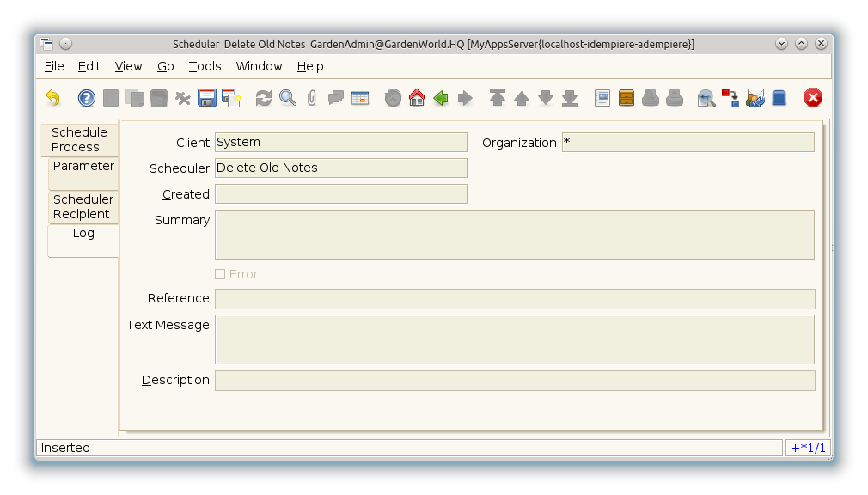Open the Go menu

coord(165,66)
